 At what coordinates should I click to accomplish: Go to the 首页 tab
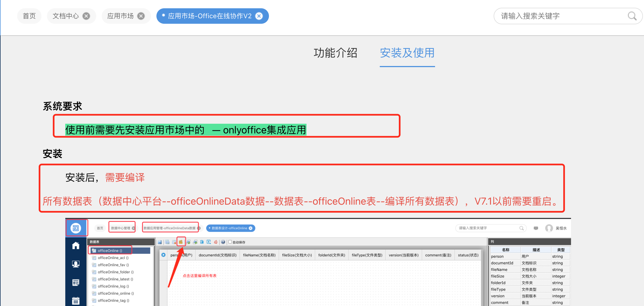29,16
